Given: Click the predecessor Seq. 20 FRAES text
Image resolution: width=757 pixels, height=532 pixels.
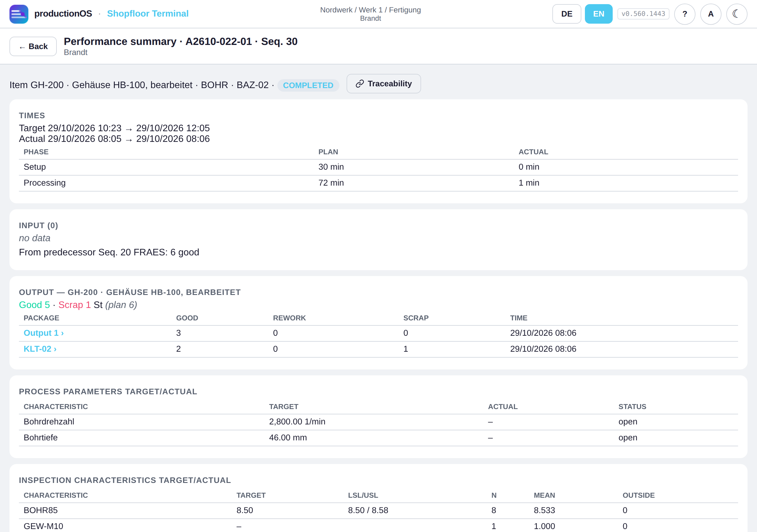Looking at the screenshot, I should click(x=109, y=252).
